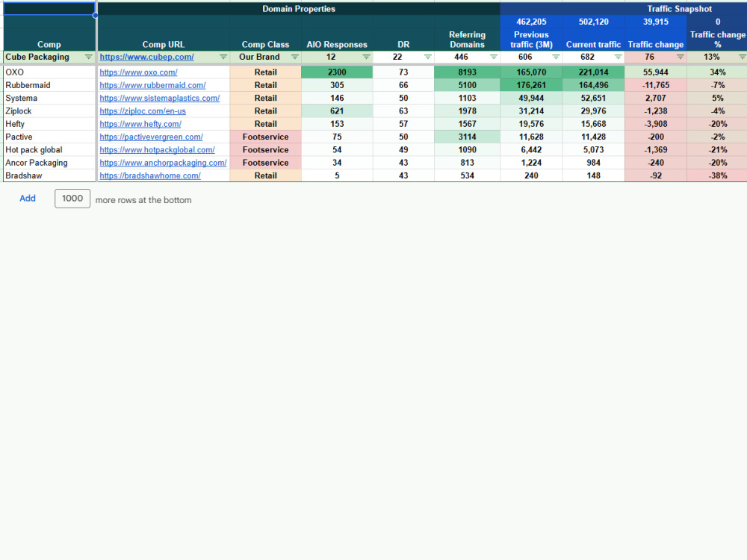Select Retail class cell in Bradshaw row
Viewport: 747px width, 560px height.
pyautogui.click(x=265, y=175)
